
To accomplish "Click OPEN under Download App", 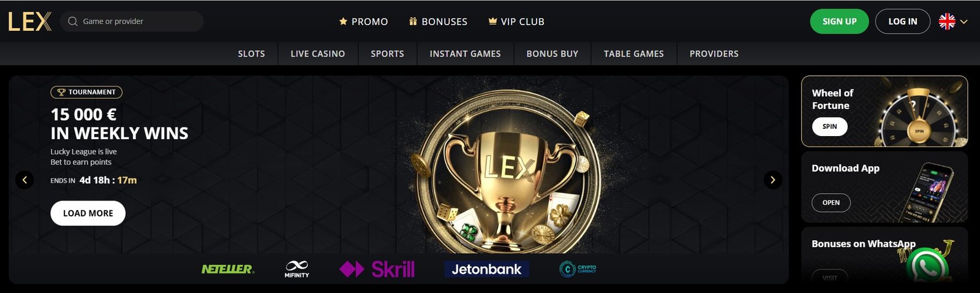I will tap(831, 202).
